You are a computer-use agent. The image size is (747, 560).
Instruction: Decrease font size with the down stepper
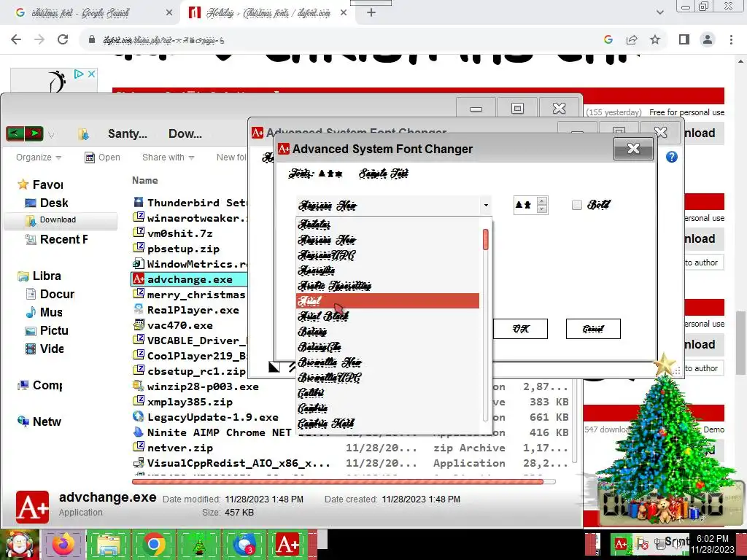tap(542, 209)
